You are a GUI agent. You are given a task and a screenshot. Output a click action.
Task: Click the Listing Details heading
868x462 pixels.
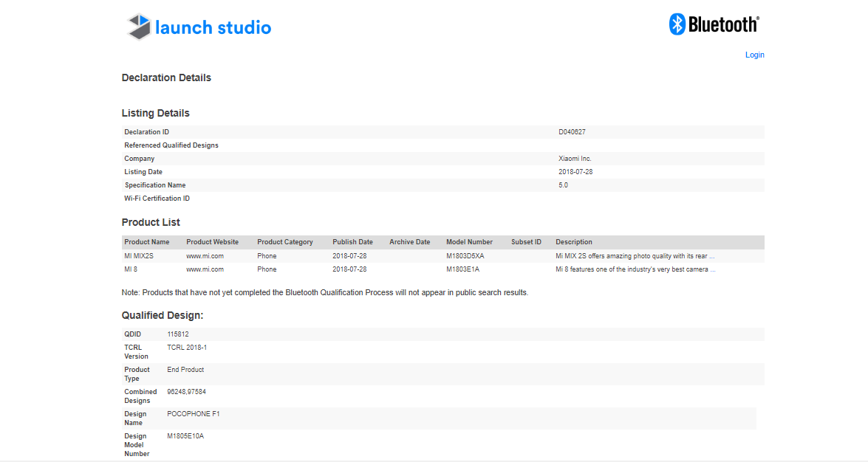(x=156, y=114)
